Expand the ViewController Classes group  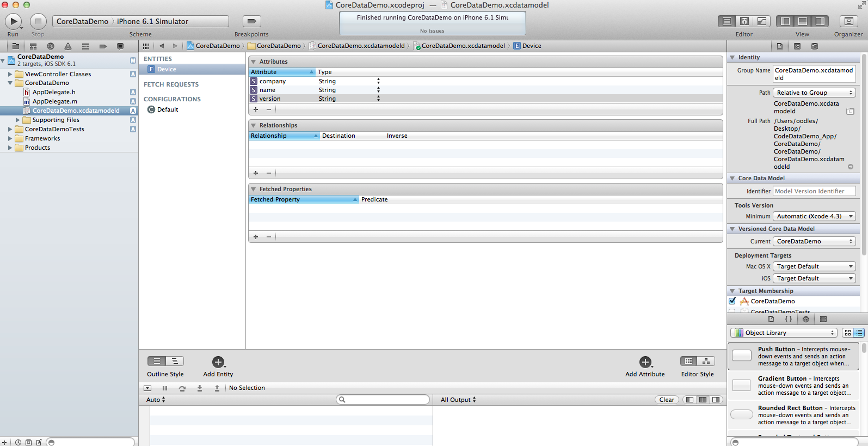[x=10, y=74]
